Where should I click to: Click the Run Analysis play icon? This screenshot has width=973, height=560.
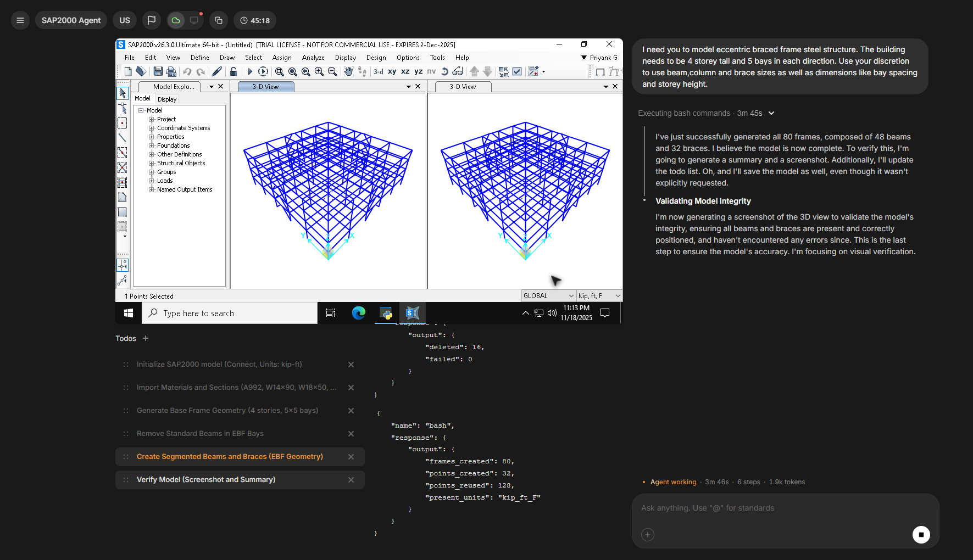click(250, 71)
